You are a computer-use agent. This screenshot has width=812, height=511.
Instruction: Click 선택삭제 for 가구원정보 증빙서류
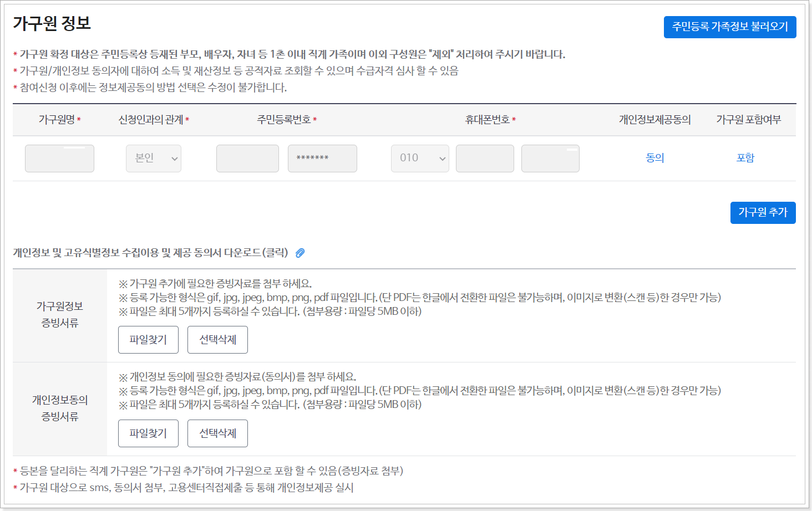click(217, 340)
